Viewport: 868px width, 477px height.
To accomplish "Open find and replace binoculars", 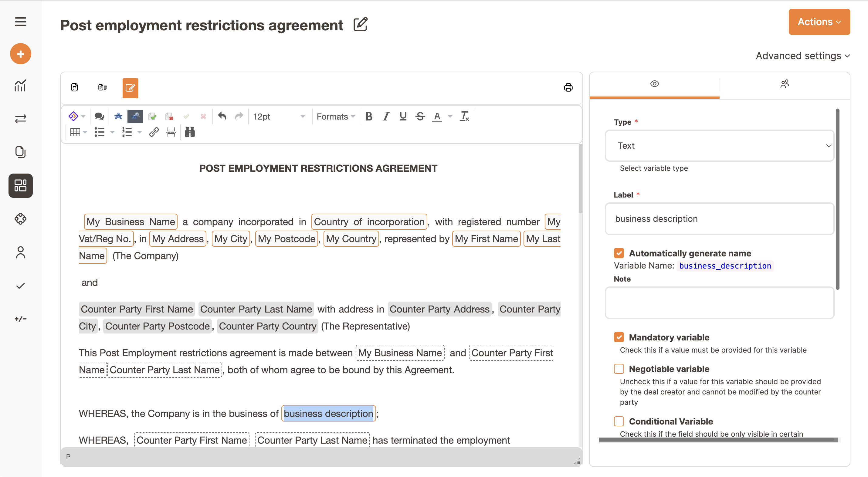I will (190, 132).
